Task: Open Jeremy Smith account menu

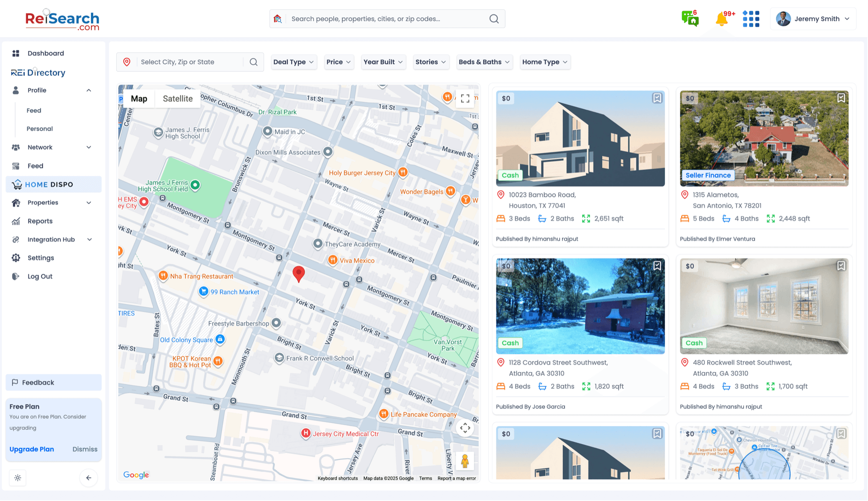Action: (813, 19)
